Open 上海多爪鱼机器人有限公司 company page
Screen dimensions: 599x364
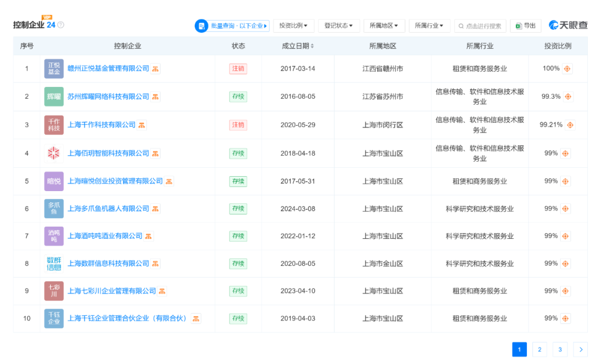[108, 209]
